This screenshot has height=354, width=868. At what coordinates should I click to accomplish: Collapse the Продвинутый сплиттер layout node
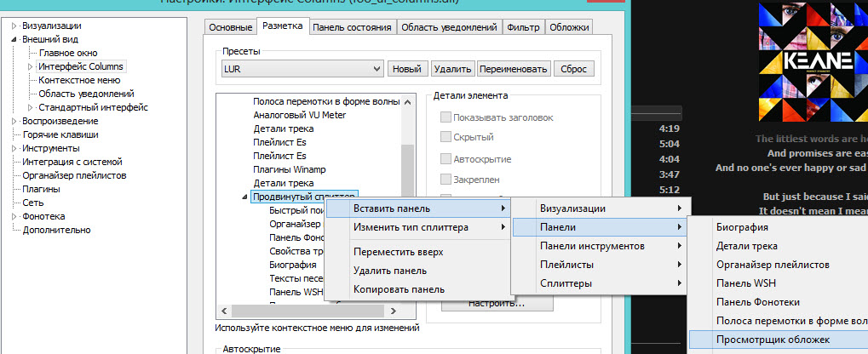coord(246,197)
